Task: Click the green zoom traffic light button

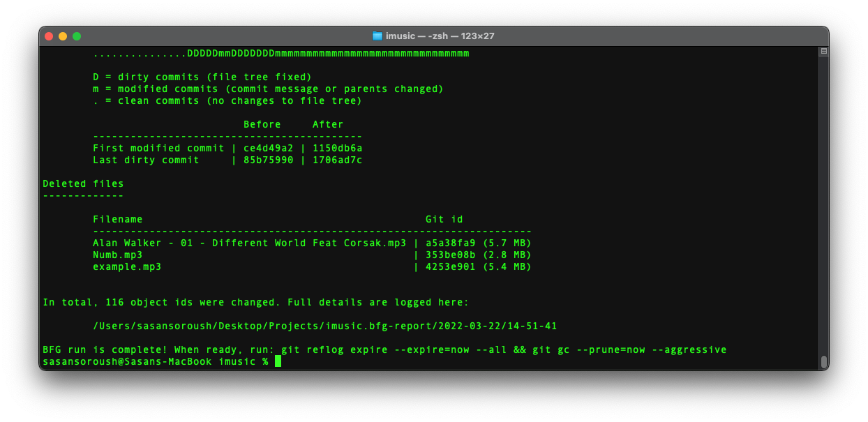Action: [x=77, y=36]
